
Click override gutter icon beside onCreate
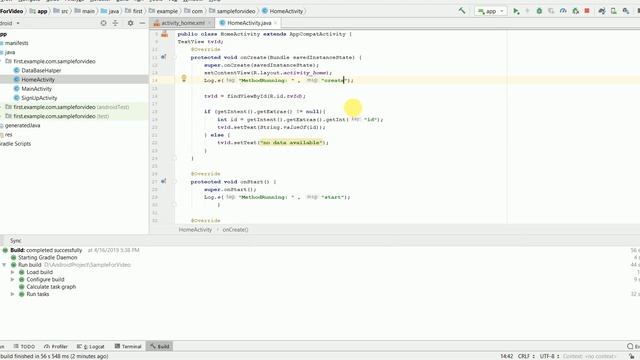[163, 57]
